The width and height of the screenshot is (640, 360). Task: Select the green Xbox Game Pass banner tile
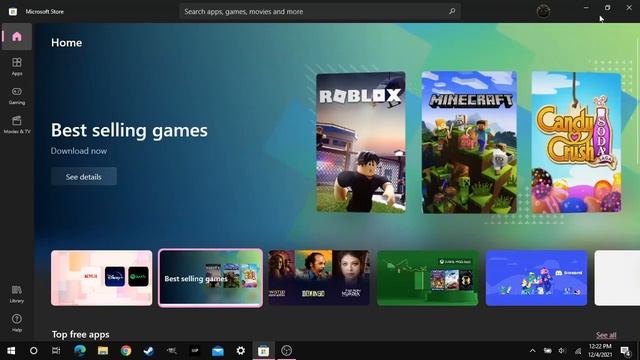pos(427,278)
